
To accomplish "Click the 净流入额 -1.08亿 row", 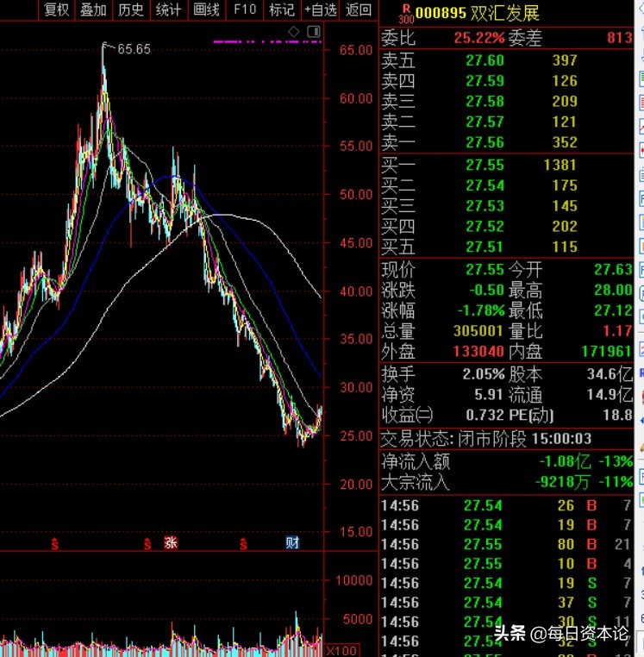I will (x=507, y=462).
